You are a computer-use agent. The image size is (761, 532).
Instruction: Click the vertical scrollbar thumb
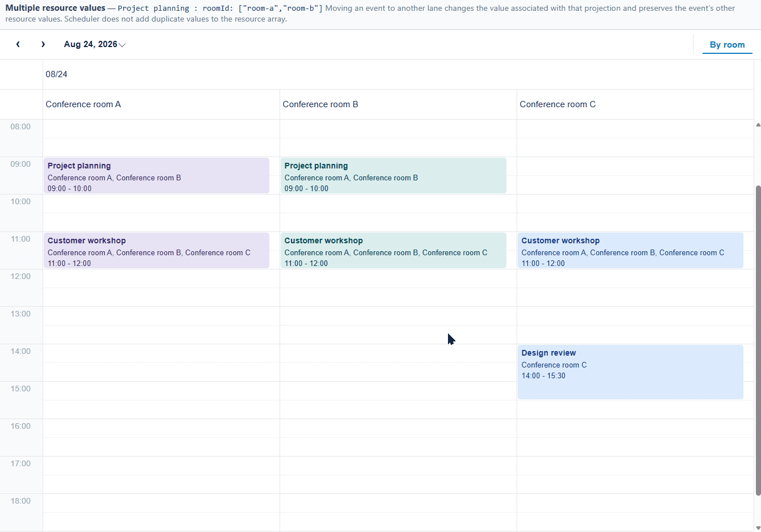(x=758, y=340)
